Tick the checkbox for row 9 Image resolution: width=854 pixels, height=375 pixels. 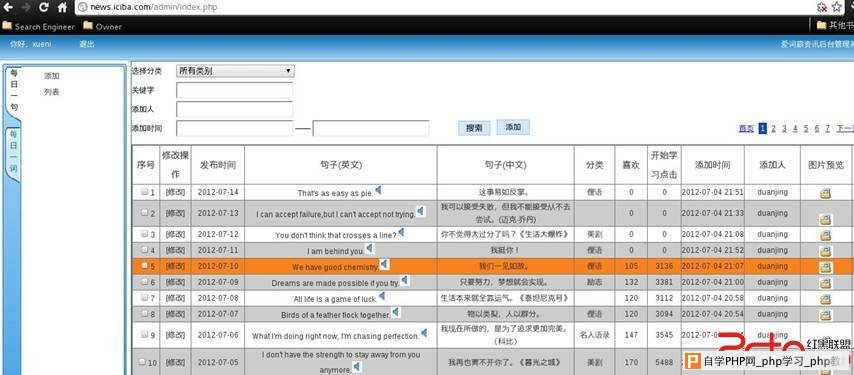coord(144,335)
